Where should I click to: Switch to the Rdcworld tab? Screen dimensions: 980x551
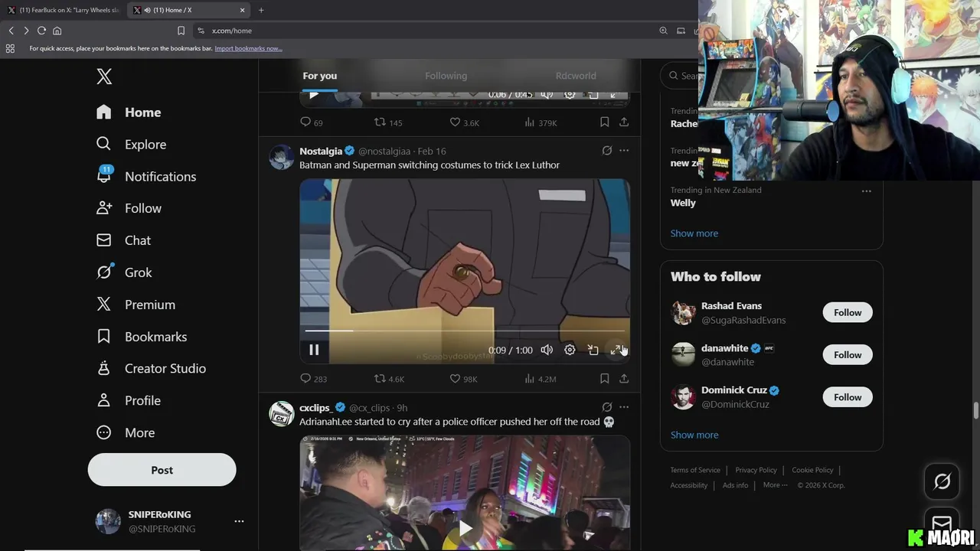pos(576,76)
